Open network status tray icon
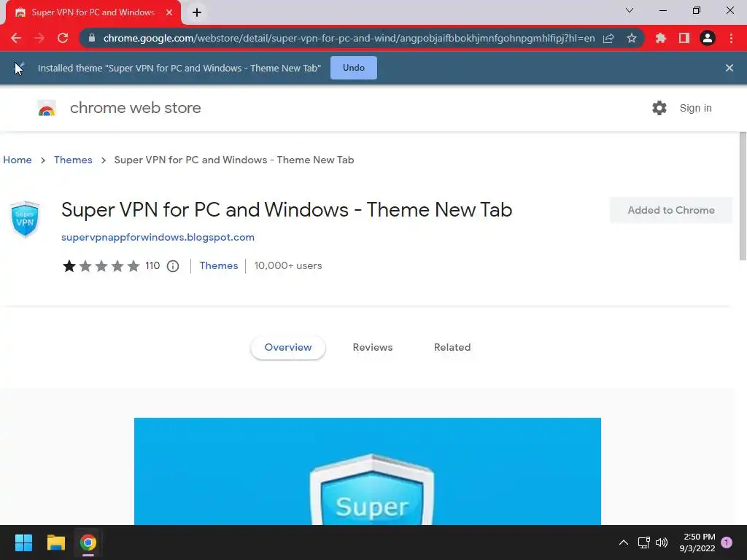The width and height of the screenshot is (747, 560). tap(643, 542)
